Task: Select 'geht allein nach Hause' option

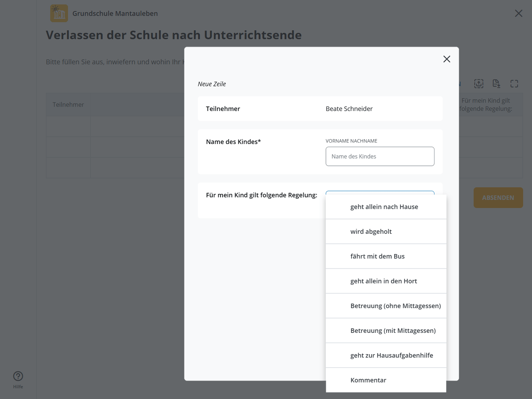Action: [x=384, y=207]
